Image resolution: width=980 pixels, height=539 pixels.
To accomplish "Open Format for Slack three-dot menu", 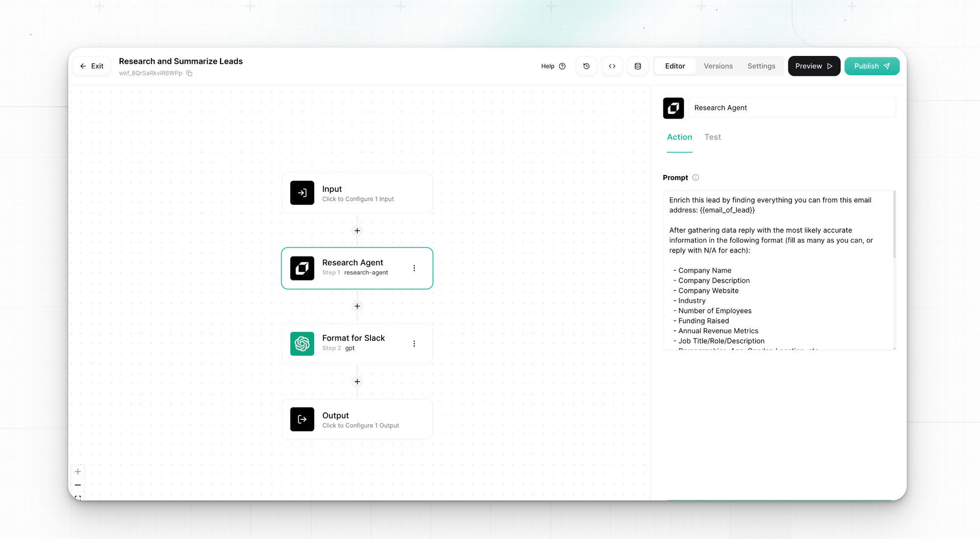I will point(414,344).
